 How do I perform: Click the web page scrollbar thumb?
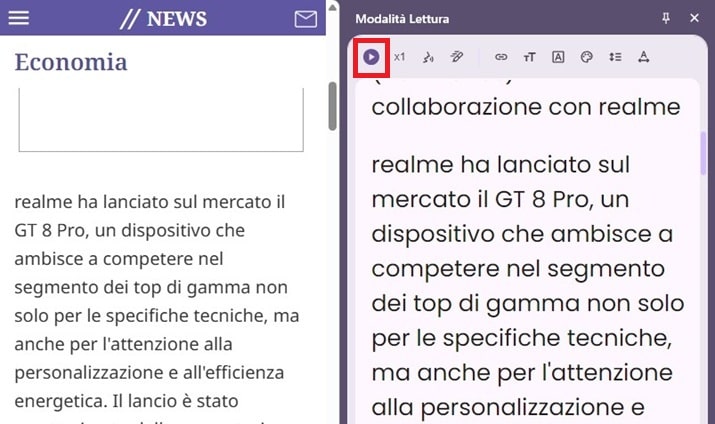click(x=332, y=106)
